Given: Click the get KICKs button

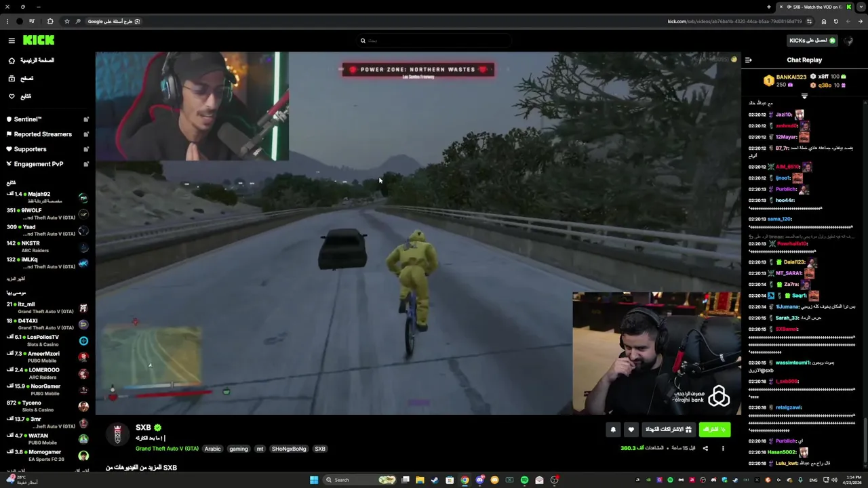Looking at the screenshot, I should click(x=812, y=41).
